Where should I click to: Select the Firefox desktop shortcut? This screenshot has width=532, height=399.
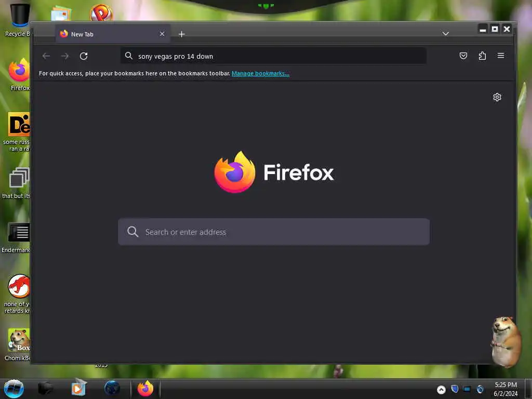19,75
